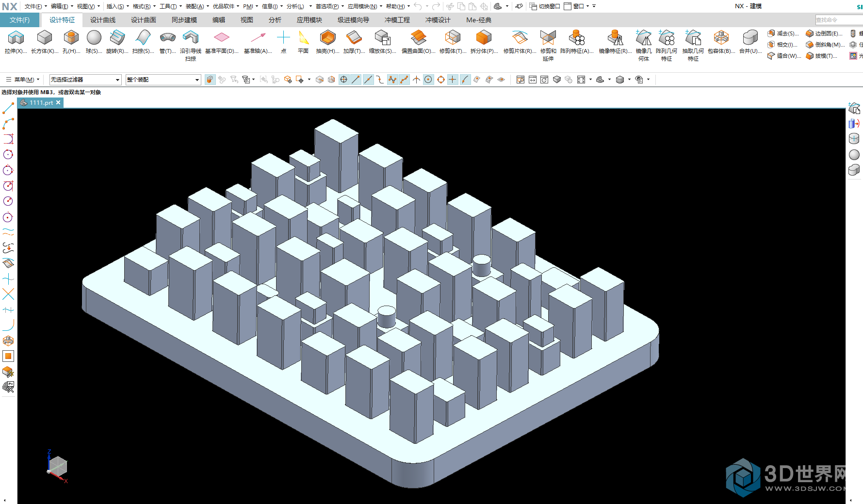Create a Datum Axis (基准轴)

258,42
